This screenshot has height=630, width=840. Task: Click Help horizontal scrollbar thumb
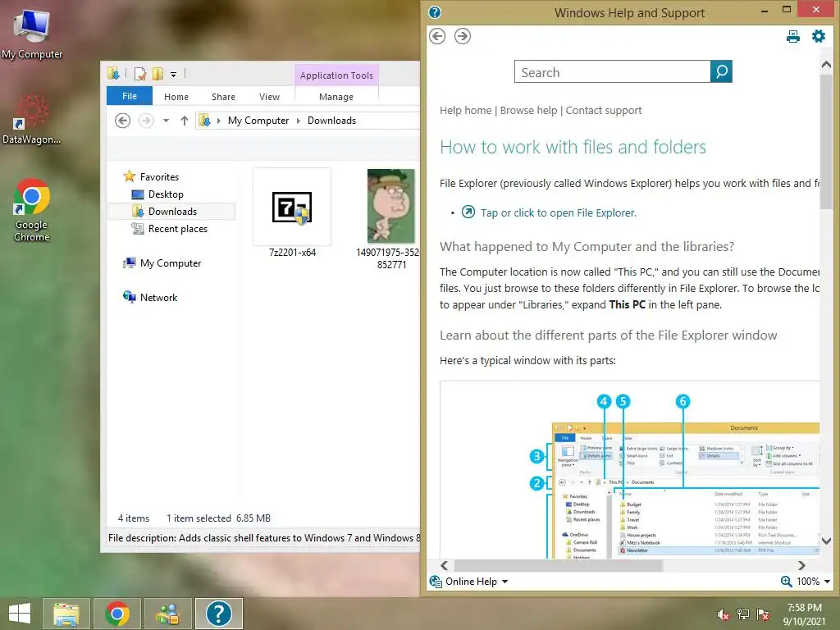pyautogui.click(x=558, y=566)
